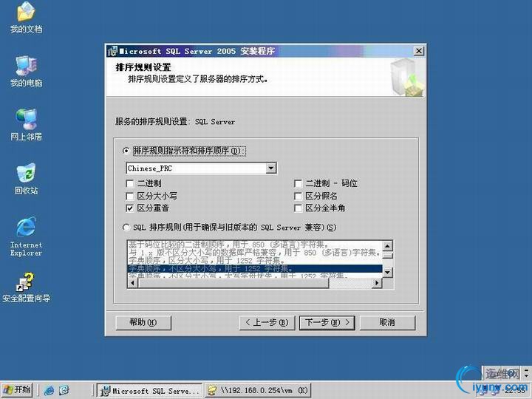
Task: Enable the 二进制 - 码位 checkbox
Action: click(x=298, y=183)
